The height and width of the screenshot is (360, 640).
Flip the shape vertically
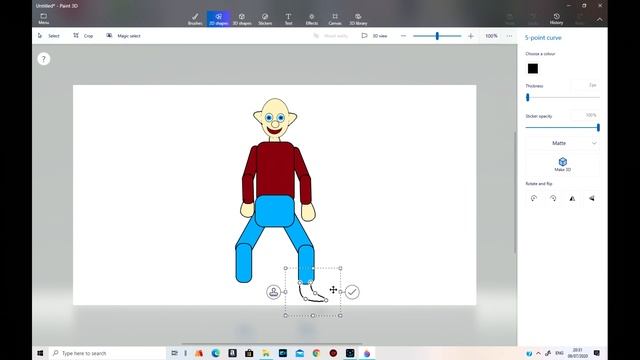[591, 198]
